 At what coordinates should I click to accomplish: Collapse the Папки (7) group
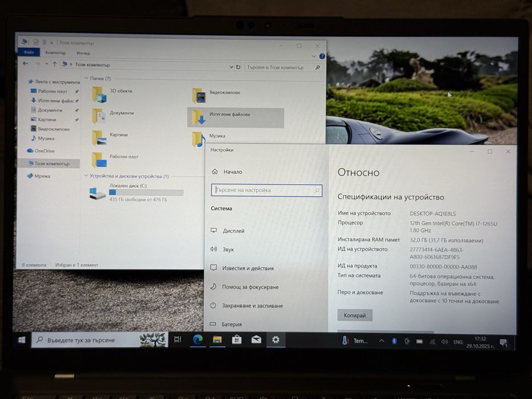tap(87, 78)
